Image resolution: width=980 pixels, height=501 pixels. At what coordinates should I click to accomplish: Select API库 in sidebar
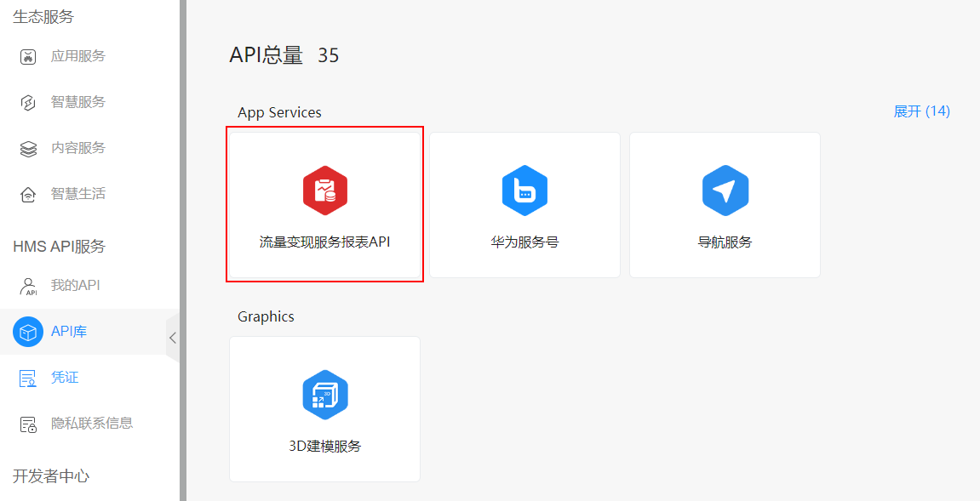tap(69, 331)
